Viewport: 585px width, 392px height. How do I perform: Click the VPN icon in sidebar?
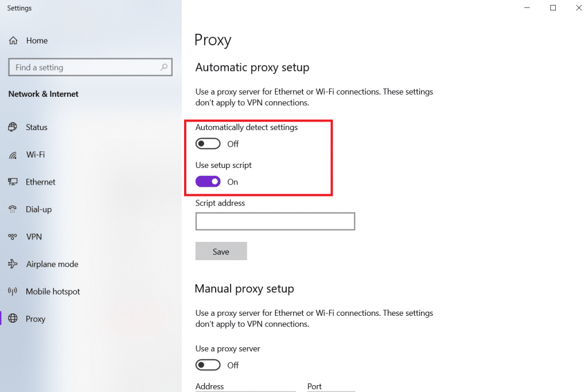click(x=13, y=237)
